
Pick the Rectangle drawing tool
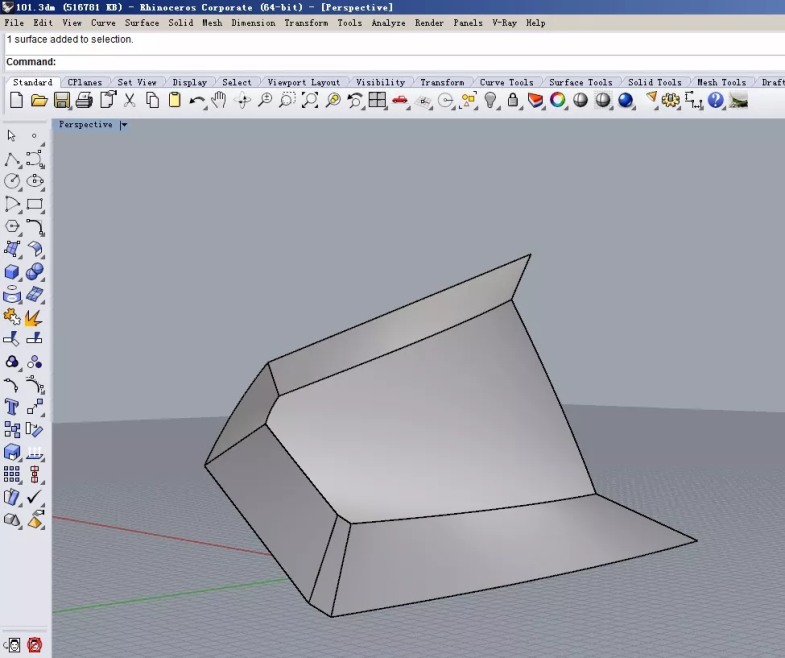click(x=34, y=205)
